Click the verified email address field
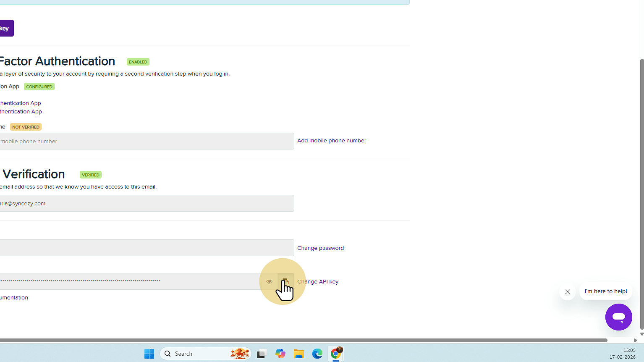Viewport: 644px width, 362px height. click(x=143, y=204)
